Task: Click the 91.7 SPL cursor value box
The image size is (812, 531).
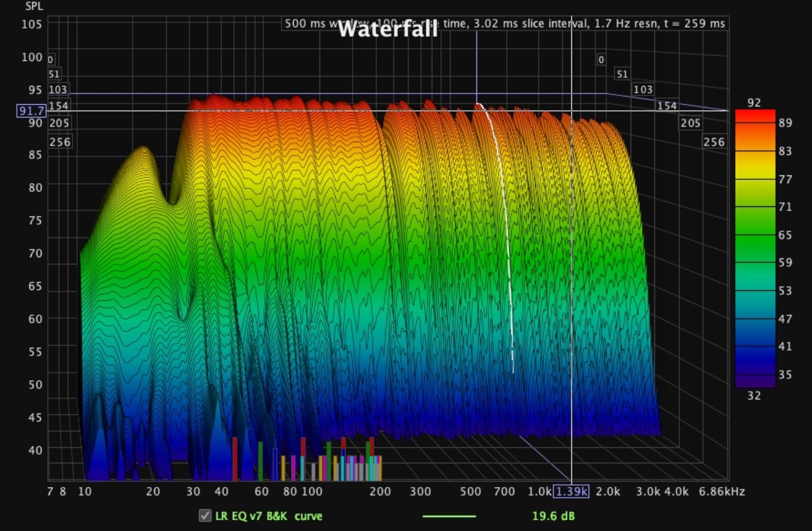Action: point(30,110)
